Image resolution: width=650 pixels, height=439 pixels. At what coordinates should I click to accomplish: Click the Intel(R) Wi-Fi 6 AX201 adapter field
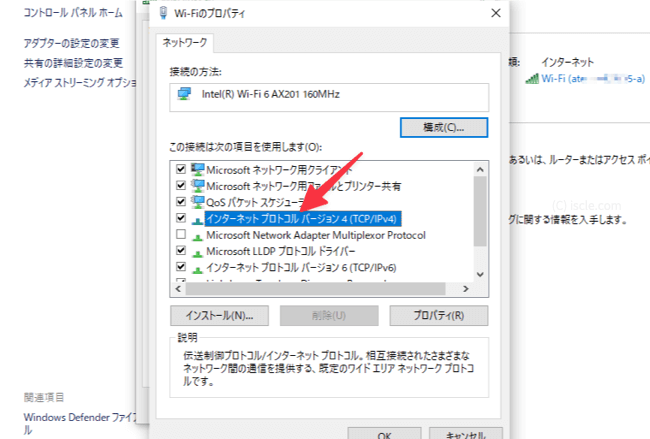coord(329,97)
